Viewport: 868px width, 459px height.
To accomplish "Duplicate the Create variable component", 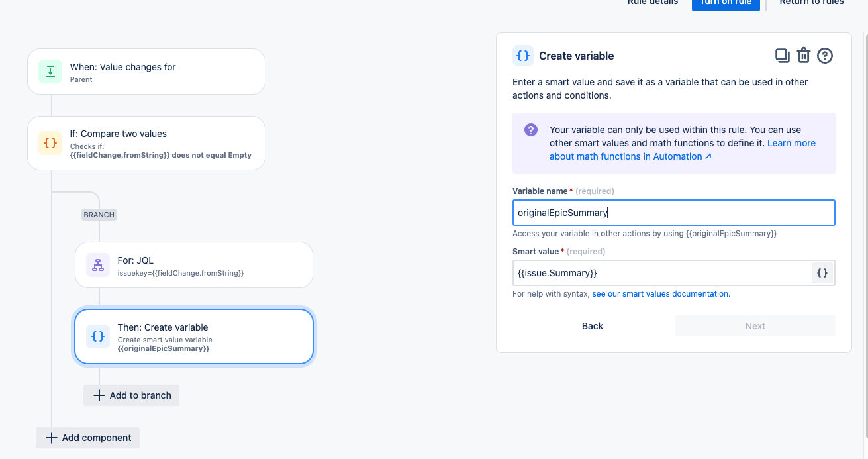I will [783, 56].
